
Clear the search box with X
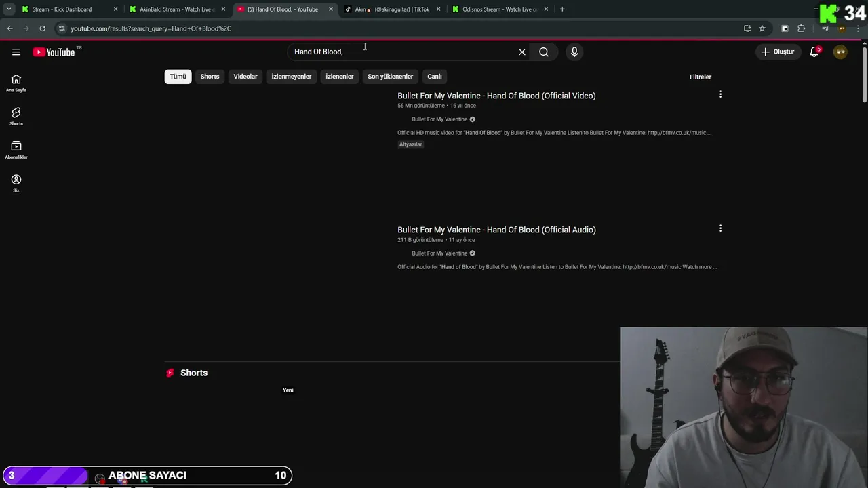(522, 52)
